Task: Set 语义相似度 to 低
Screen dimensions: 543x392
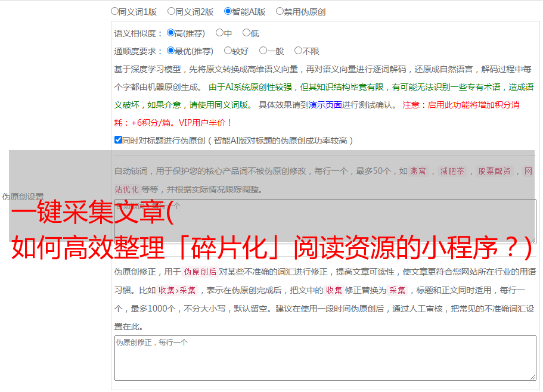Action: tap(246, 33)
